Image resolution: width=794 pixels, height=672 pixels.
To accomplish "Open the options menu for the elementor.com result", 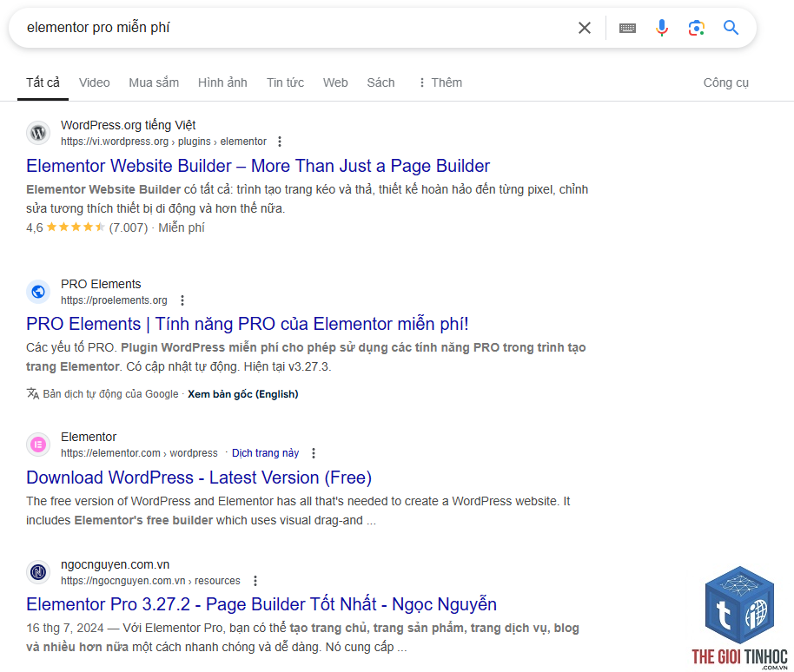I will 314,453.
